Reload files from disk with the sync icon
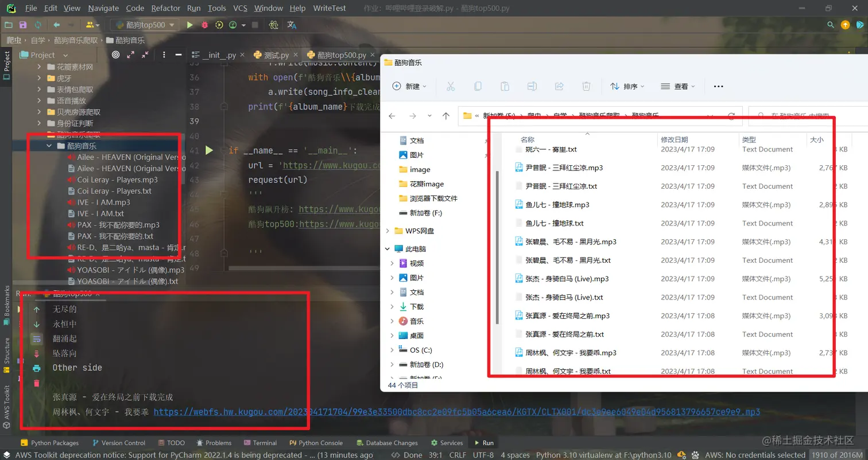This screenshot has height=460, width=868. coord(38,25)
